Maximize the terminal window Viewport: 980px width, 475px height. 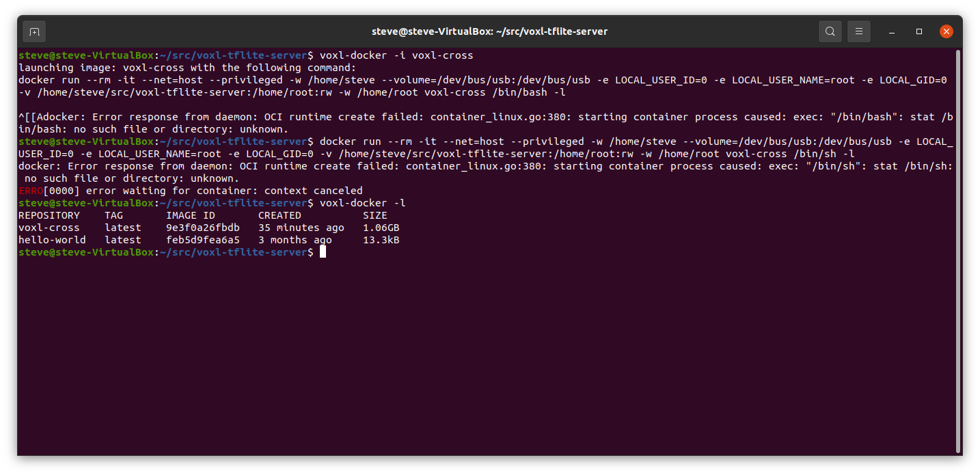[919, 31]
